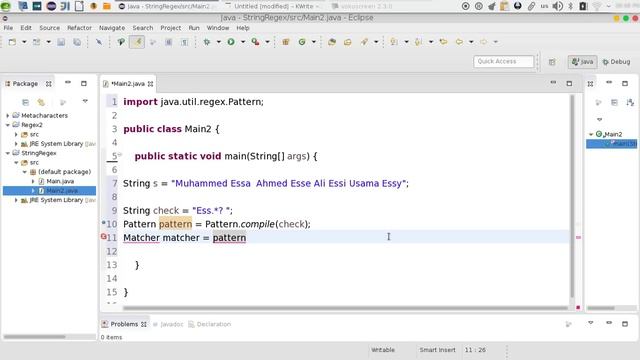640x360 pixels.
Task: Run the program with green Run icon
Action: pos(231,42)
